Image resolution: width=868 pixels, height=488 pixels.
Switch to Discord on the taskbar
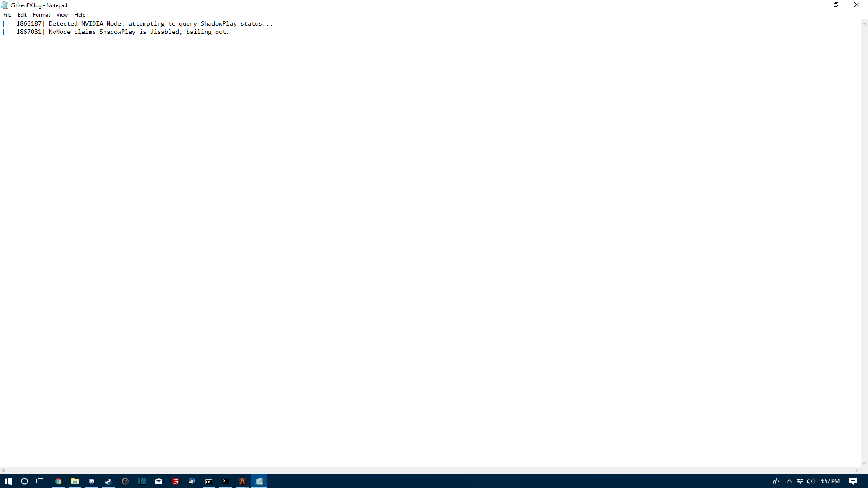(92, 481)
